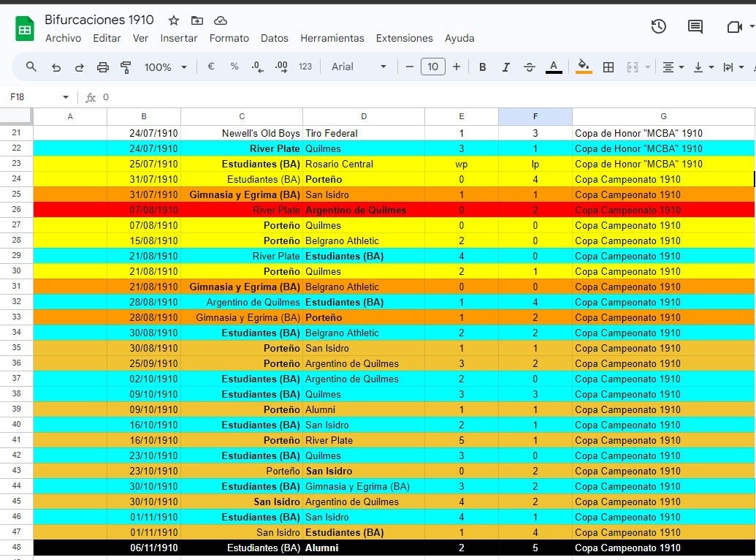The image size is (756, 560).
Task: Open horizontal align options
Action: click(x=668, y=67)
